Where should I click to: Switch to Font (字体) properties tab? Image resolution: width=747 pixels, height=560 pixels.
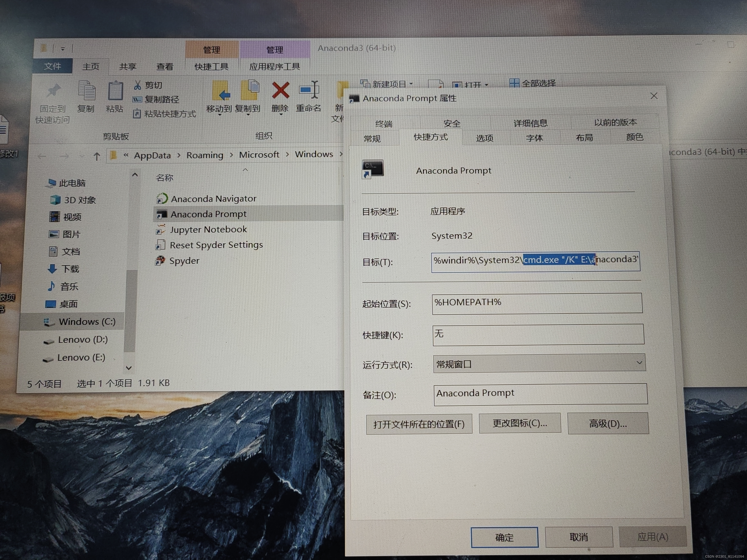coord(535,138)
